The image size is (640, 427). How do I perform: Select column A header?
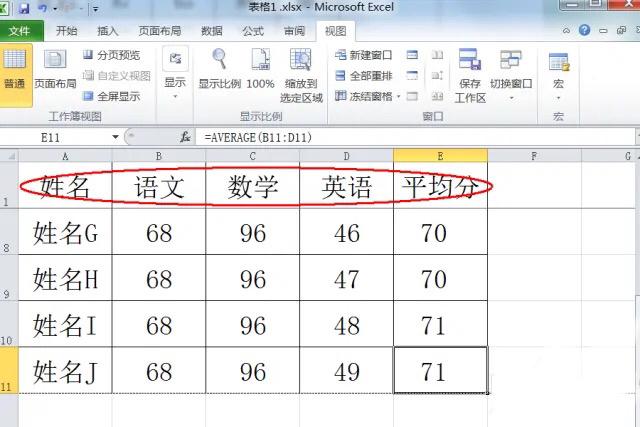65,156
